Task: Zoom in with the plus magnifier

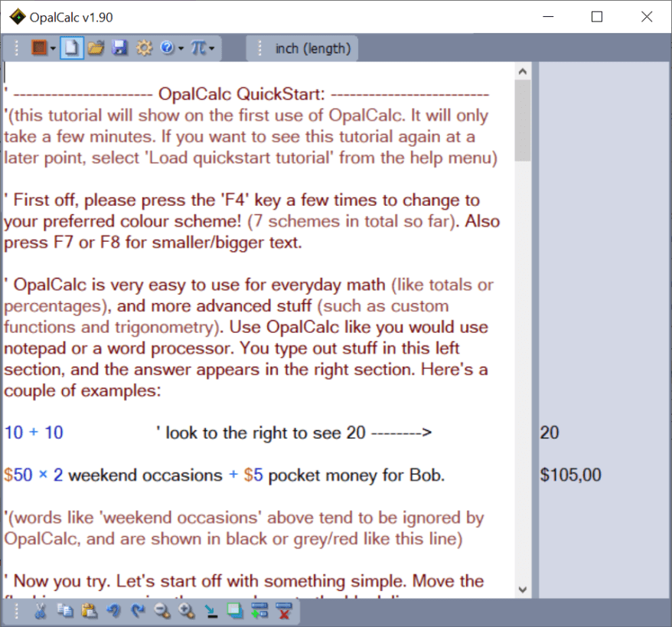Action: pyautogui.click(x=187, y=611)
